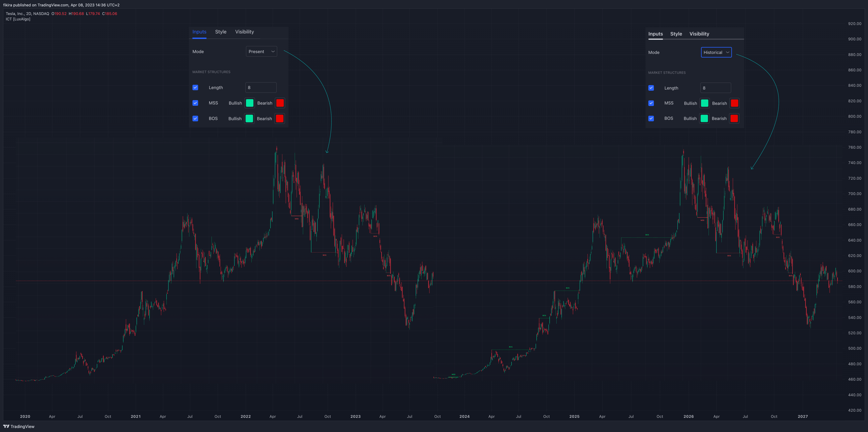
Task: Toggle Length checkbox in left panel
Action: [195, 88]
